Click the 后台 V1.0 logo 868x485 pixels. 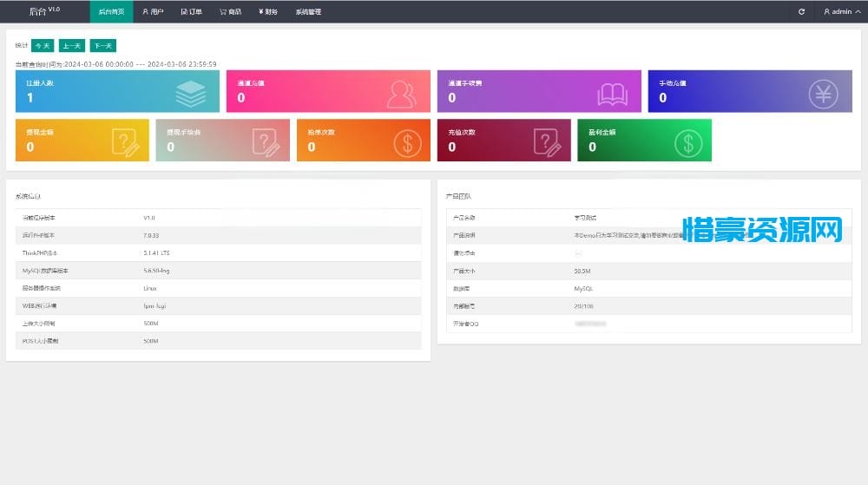pyautogui.click(x=44, y=11)
